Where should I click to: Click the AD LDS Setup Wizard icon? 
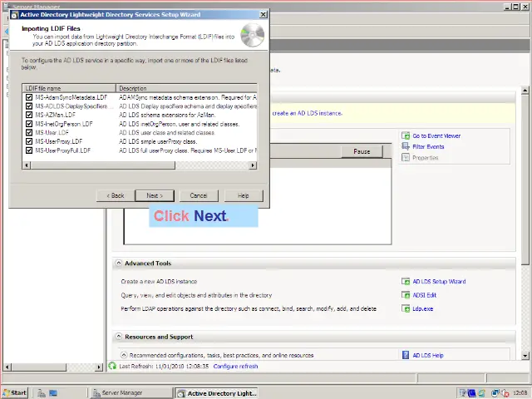click(x=406, y=281)
